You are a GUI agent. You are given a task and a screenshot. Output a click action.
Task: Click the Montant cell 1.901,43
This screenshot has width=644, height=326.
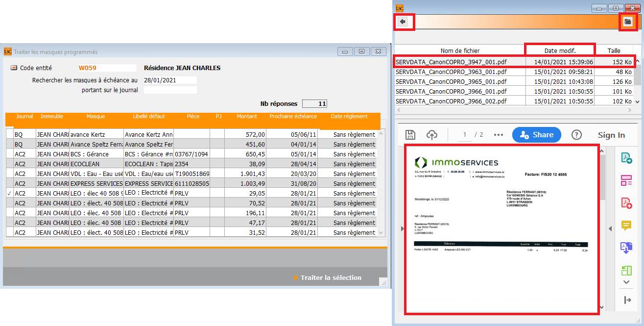coord(245,174)
